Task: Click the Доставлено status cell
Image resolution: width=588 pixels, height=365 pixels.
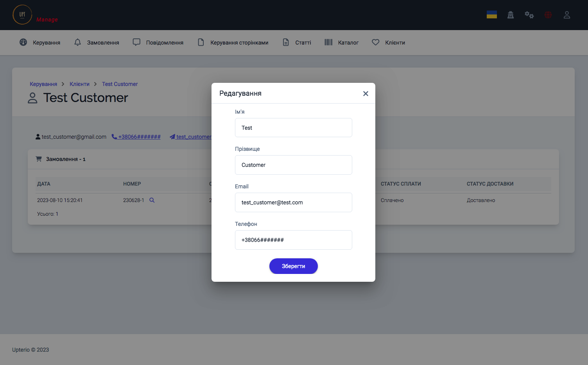Action: pos(481,200)
